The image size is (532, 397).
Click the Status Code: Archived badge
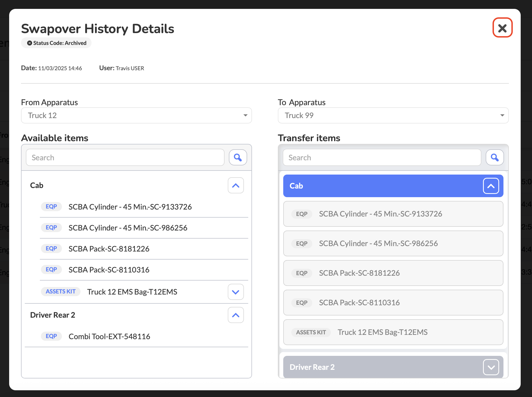tap(56, 43)
